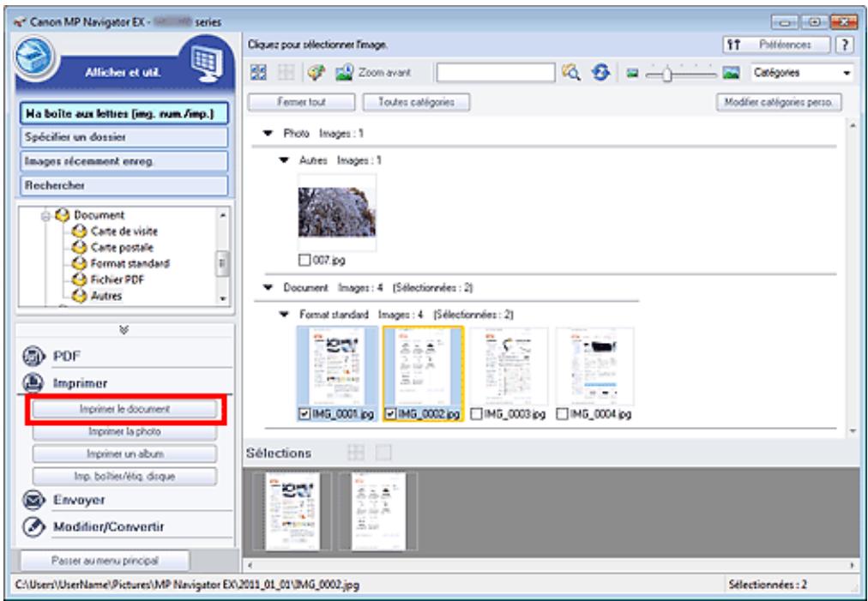
Task: Collapse the Photo category triangle
Action: pyautogui.click(x=268, y=134)
